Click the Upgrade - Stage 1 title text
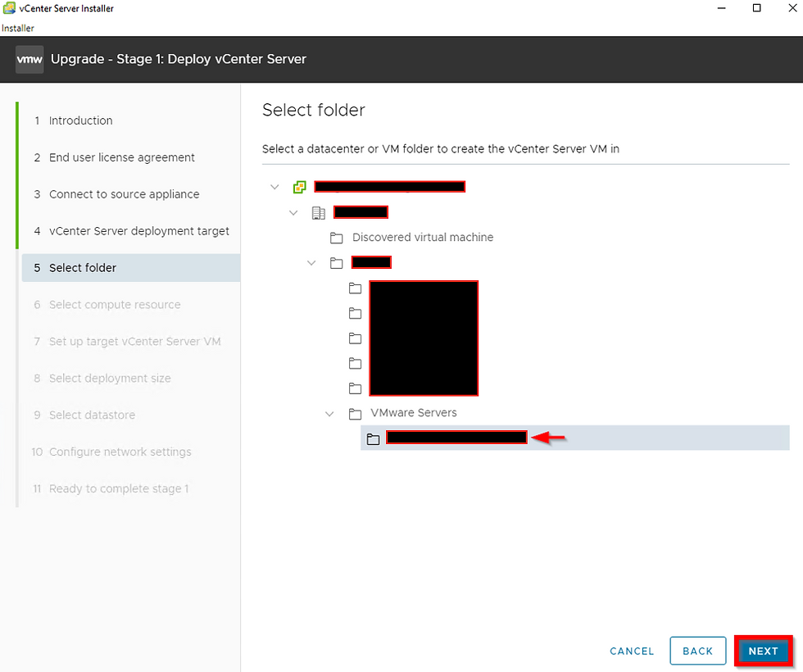Image resolution: width=803 pixels, height=672 pixels. coord(179,59)
